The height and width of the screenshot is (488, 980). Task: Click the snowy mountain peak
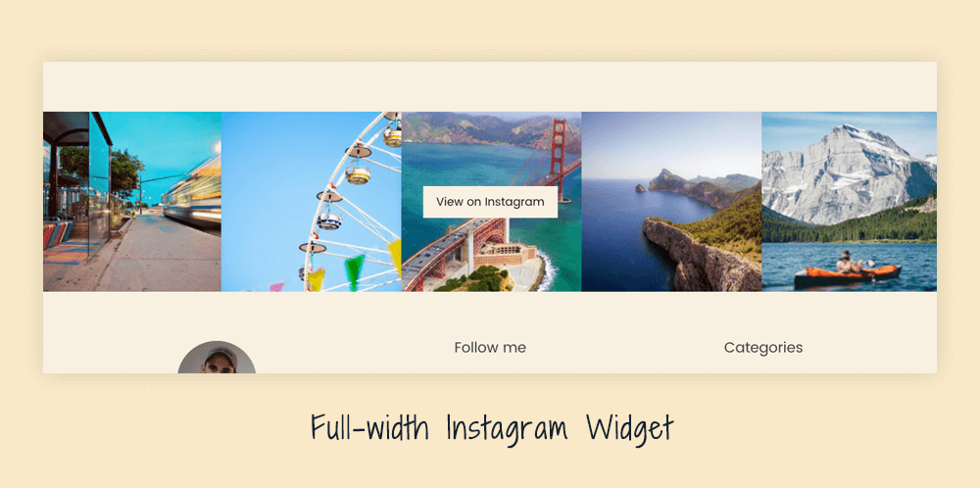click(x=847, y=169)
